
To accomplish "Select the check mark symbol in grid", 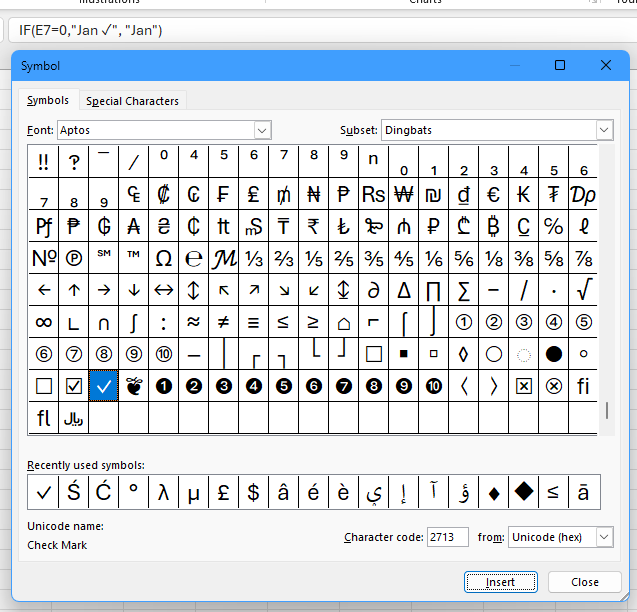I will [x=104, y=386].
